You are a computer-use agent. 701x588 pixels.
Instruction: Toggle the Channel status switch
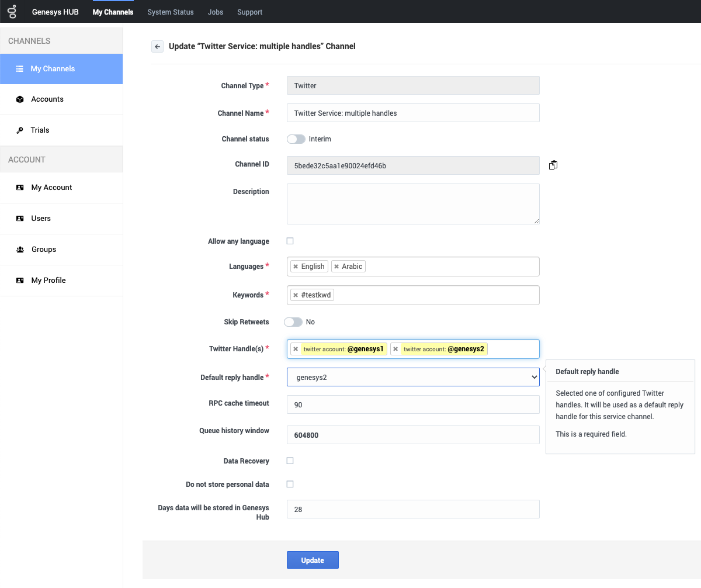[x=296, y=139]
